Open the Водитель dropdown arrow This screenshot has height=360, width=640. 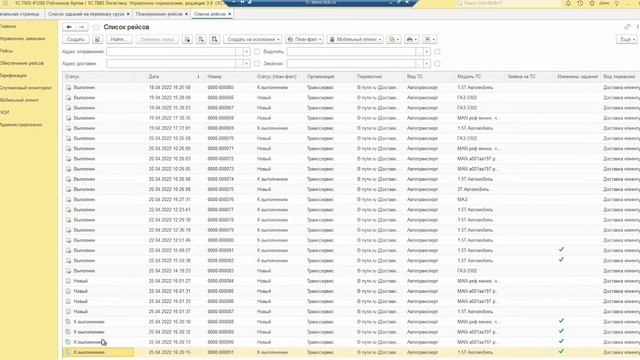(x=427, y=52)
